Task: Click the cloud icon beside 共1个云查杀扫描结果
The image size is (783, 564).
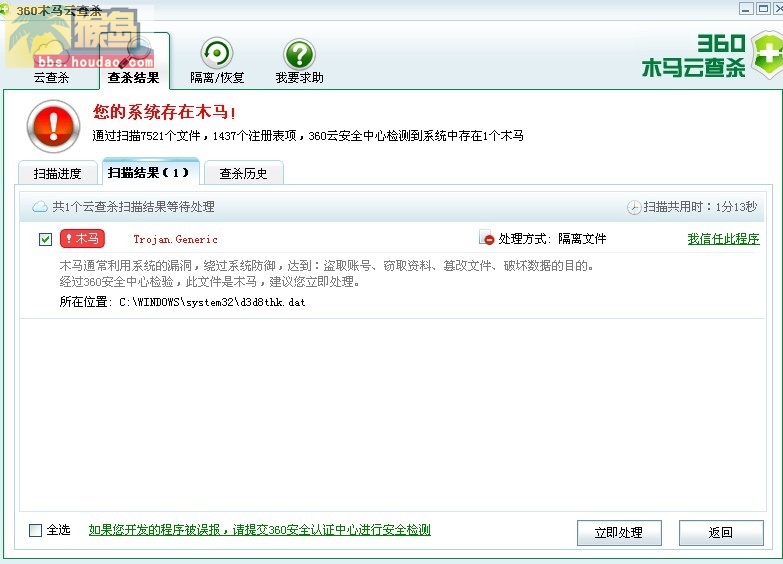Action: 40,207
